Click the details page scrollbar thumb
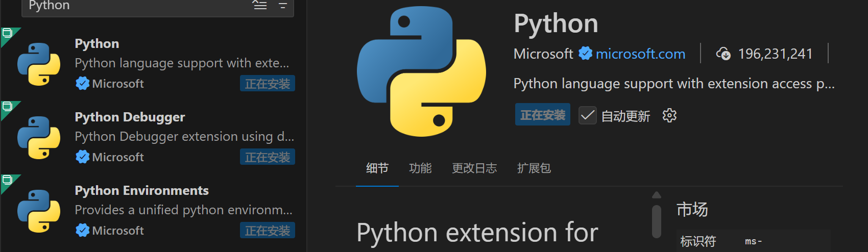The height and width of the screenshot is (252, 868). (657, 221)
